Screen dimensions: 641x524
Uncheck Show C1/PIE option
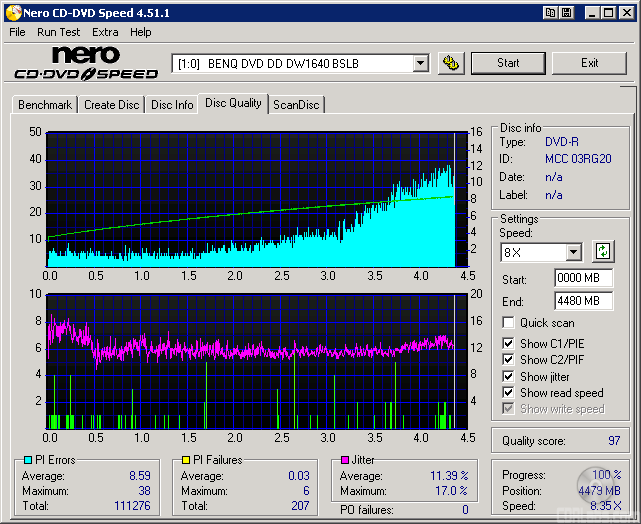[509, 344]
